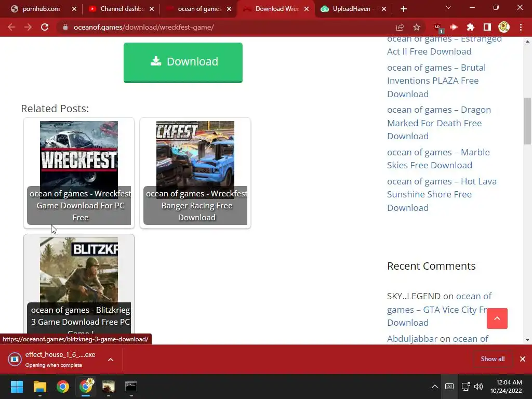Close the pornhub.com tab
The width and height of the screenshot is (532, 399).
[74, 9]
